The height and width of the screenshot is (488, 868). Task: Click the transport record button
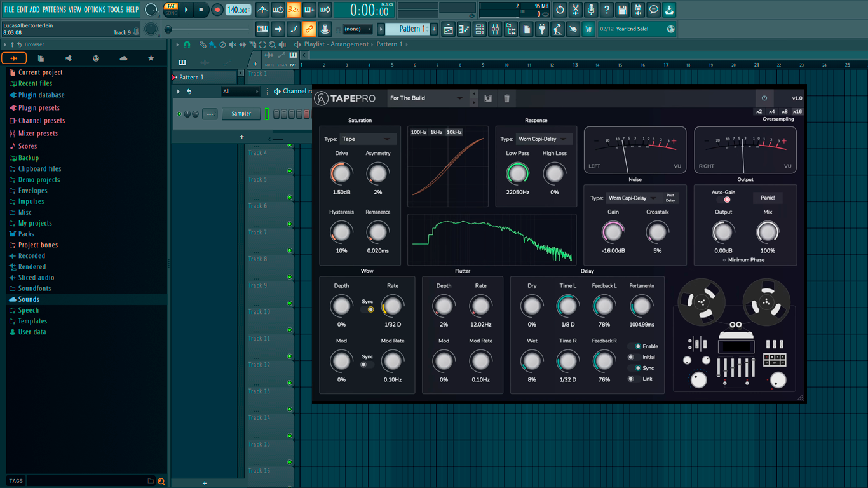(217, 10)
